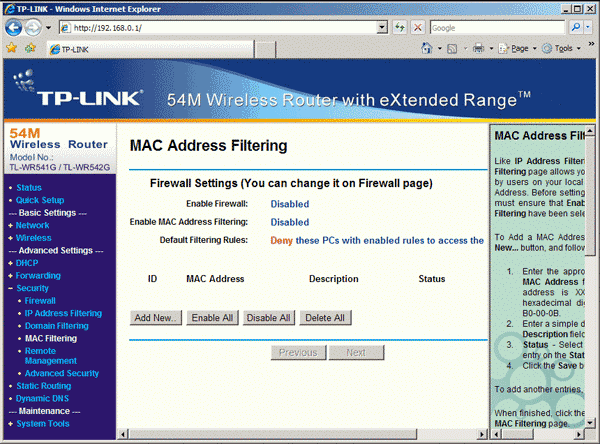Open the Home button dropdown arrow
Viewport: 600px width, 444px height.
(x=440, y=49)
